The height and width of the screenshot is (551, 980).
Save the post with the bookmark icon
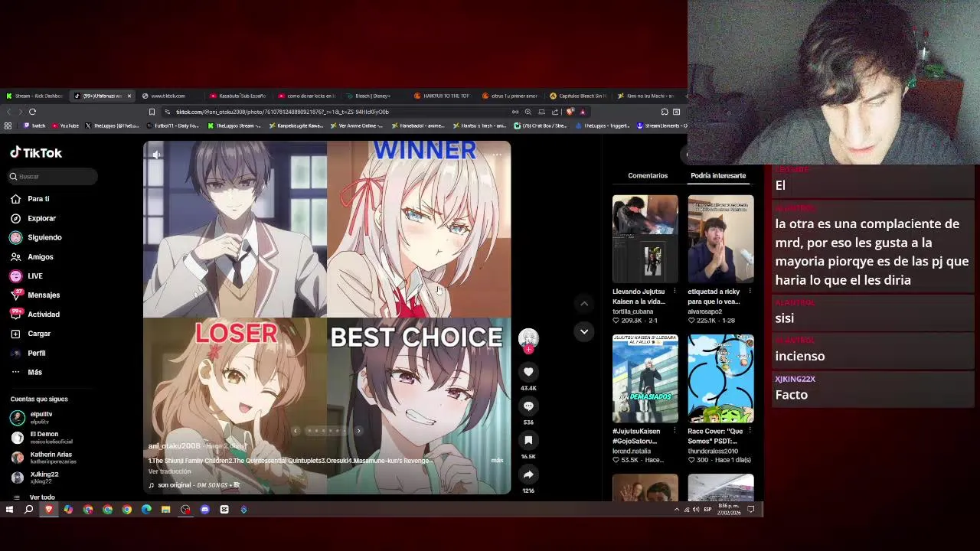(x=528, y=440)
